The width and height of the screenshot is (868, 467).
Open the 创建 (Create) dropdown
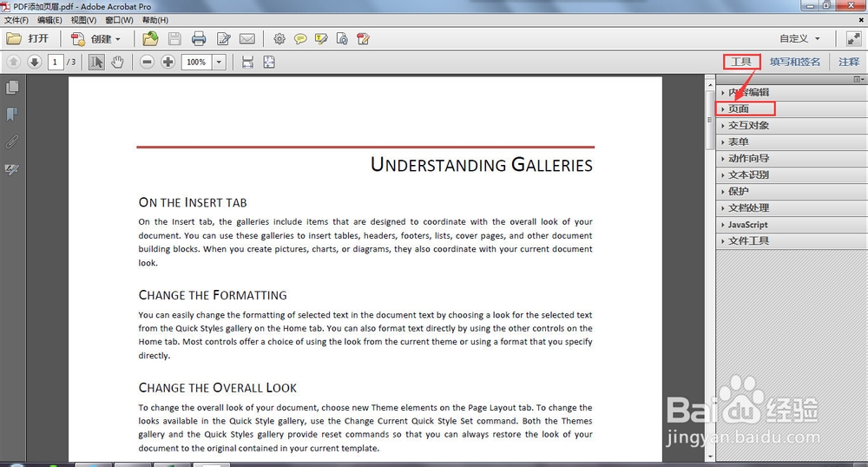[95, 39]
